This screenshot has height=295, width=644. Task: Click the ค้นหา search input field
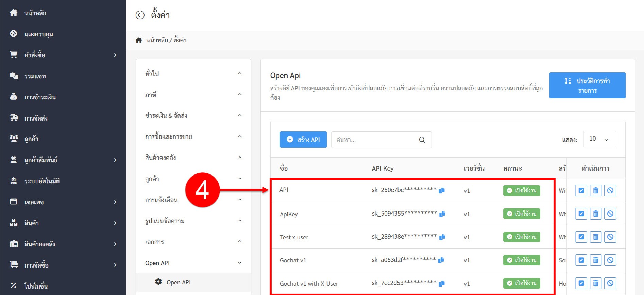point(382,140)
